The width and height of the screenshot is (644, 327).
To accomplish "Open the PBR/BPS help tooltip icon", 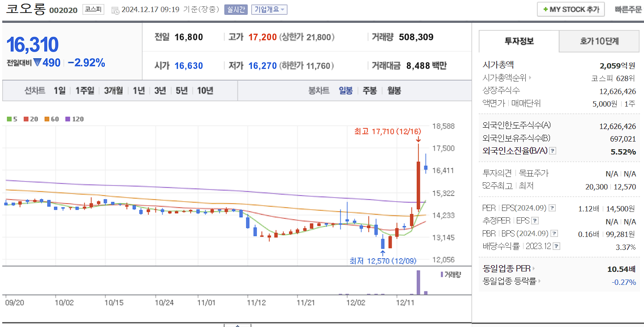I will pos(553,233).
